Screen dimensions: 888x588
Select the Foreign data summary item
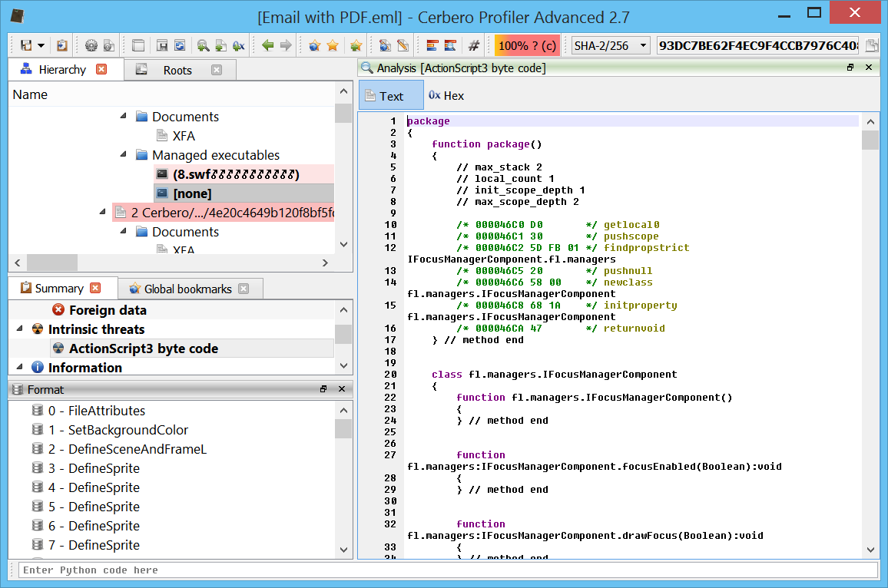(108, 310)
